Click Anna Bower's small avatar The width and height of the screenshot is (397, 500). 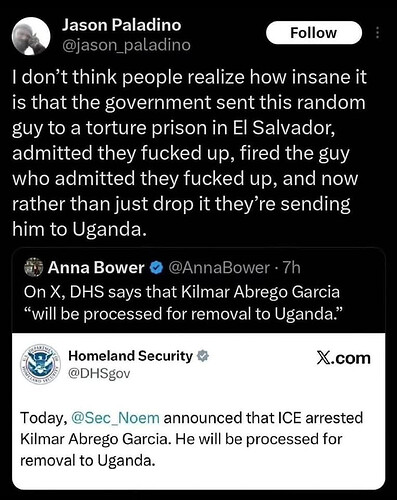pos(34,267)
